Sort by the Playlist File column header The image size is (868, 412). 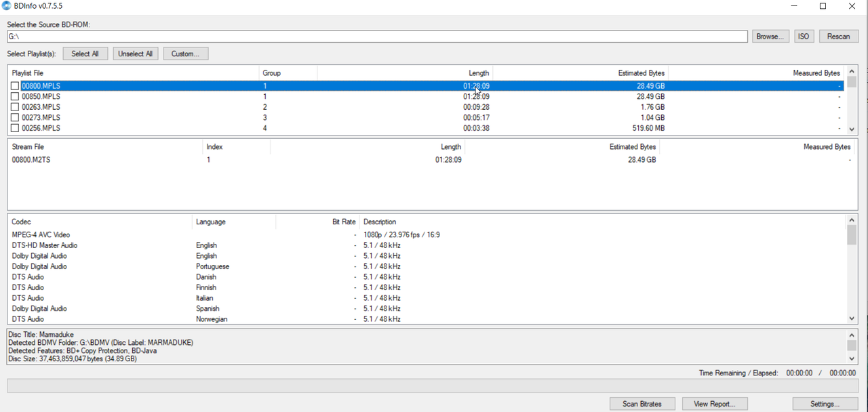point(134,73)
